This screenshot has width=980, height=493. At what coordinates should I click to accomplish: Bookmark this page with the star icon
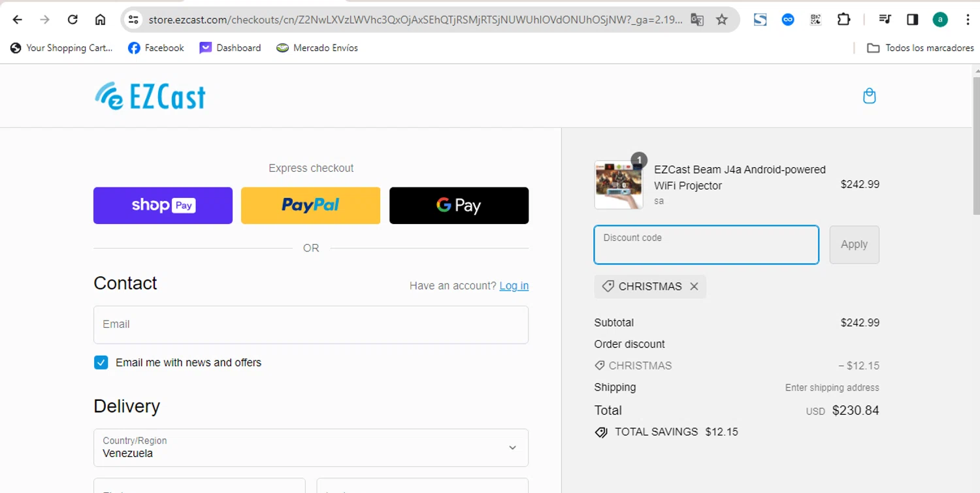pos(722,20)
